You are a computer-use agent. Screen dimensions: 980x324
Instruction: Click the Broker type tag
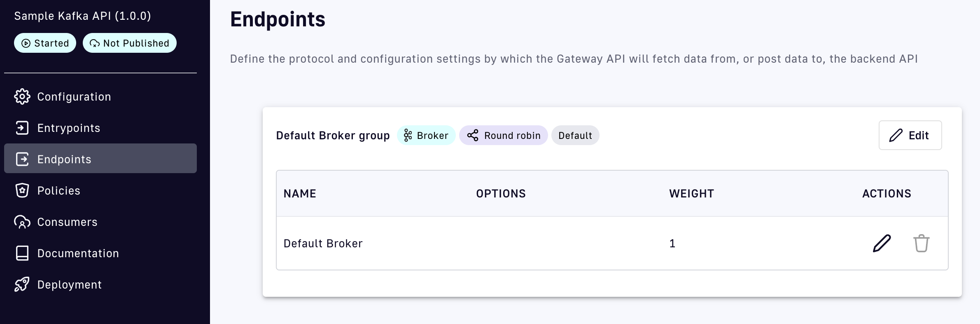click(x=426, y=135)
